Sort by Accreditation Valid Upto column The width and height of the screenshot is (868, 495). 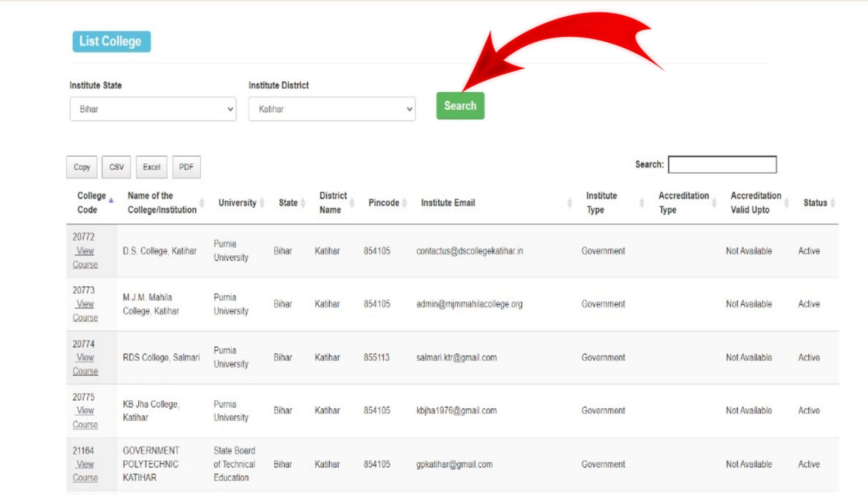[756, 203]
